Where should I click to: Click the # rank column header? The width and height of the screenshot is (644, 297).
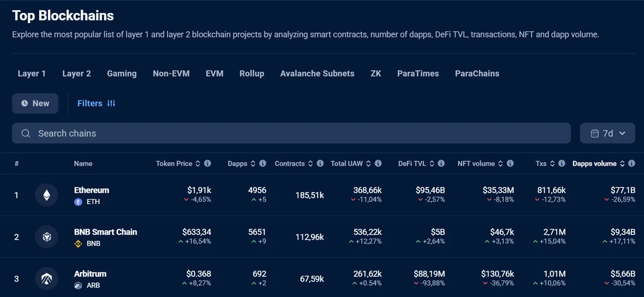(17, 163)
